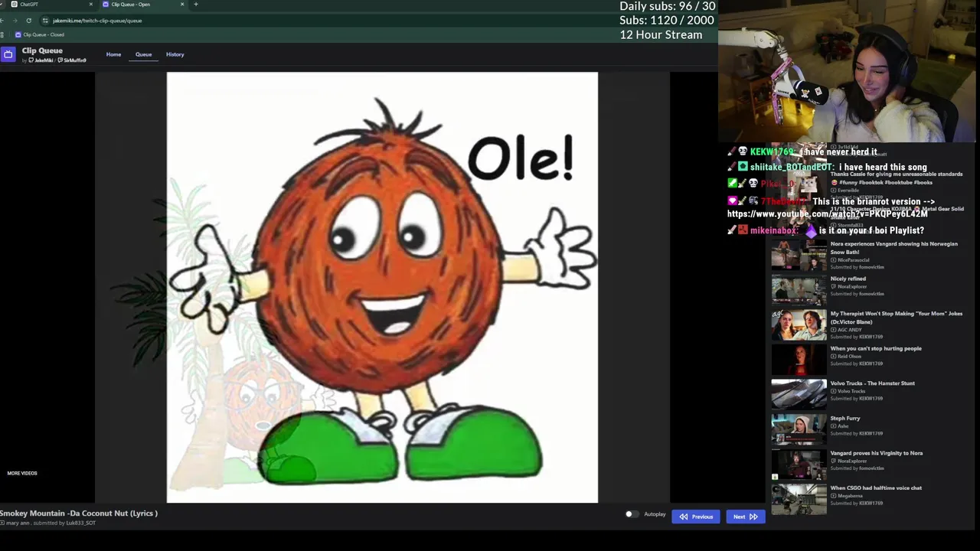980x551 pixels.
Task: Click the Smokey Mountain Da Coconut Nut title
Action: pos(79,514)
